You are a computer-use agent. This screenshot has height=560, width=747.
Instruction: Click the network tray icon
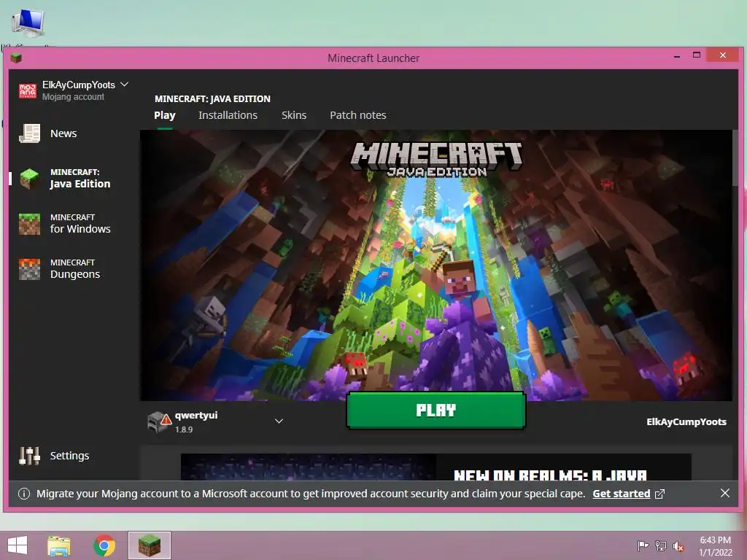661,545
